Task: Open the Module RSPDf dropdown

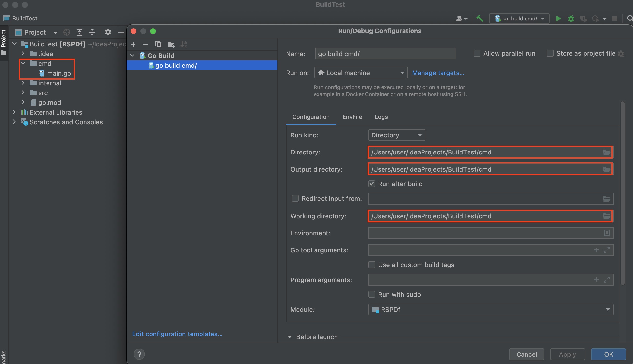Action: click(490, 309)
